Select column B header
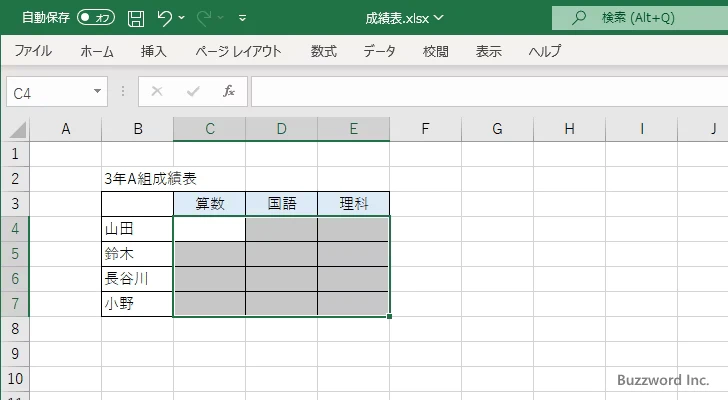 pos(137,129)
